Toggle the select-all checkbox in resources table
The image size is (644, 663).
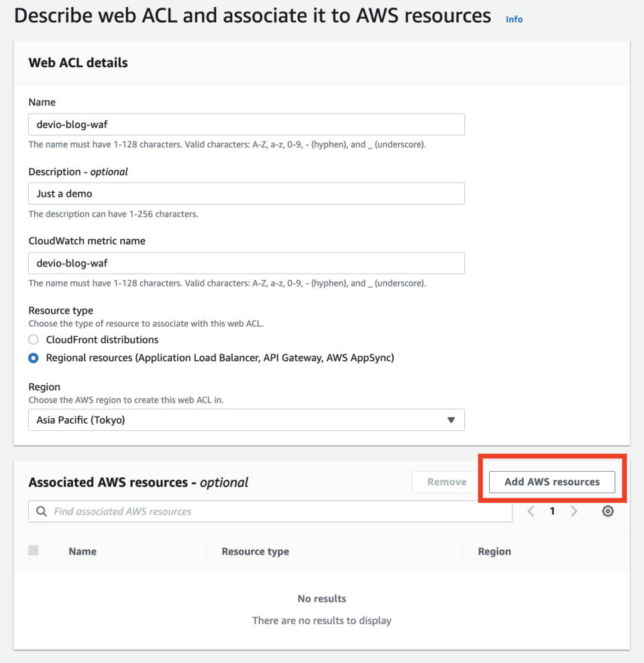[33, 550]
